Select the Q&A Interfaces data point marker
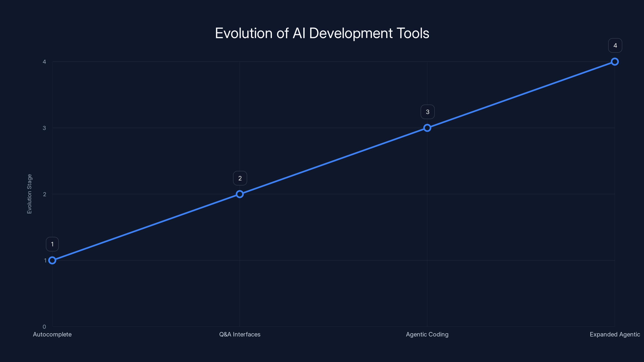Screen dimensions: 644x362 point(240,194)
